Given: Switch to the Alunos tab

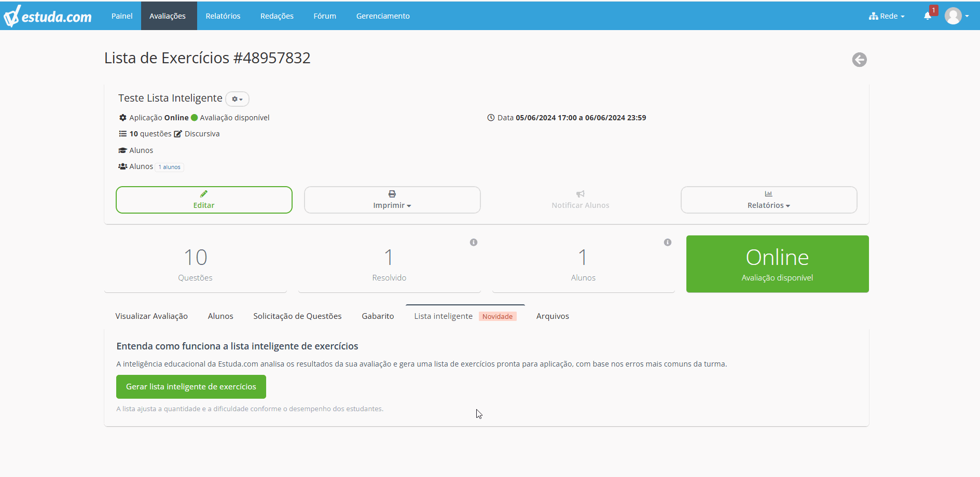Looking at the screenshot, I should pyautogui.click(x=220, y=316).
